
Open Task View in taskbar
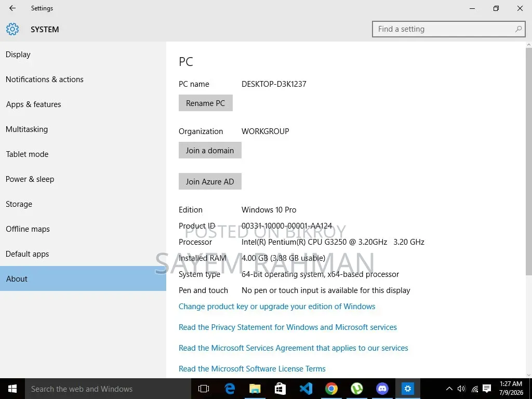click(x=204, y=389)
